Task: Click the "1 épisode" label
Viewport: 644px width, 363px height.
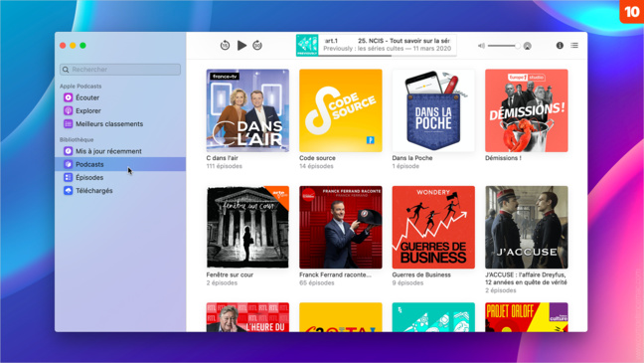Action: click(405, 166)
